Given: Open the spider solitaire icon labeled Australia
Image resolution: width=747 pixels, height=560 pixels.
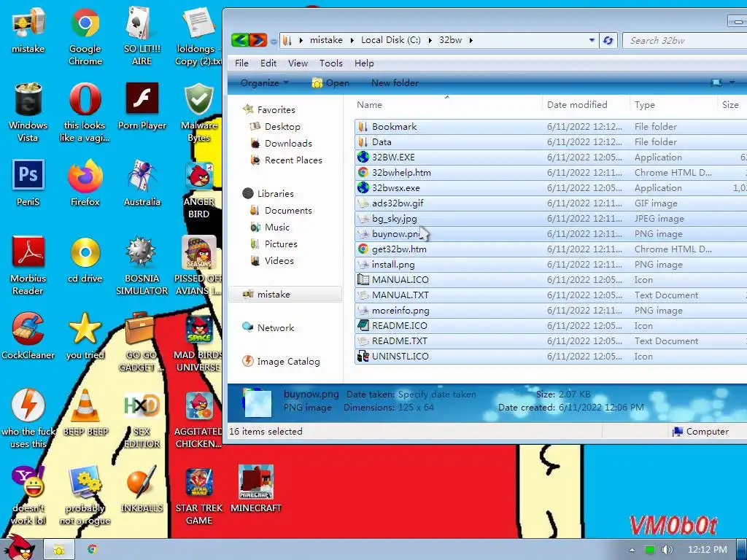Looking at the screenshot, I should tap(142, 182).
